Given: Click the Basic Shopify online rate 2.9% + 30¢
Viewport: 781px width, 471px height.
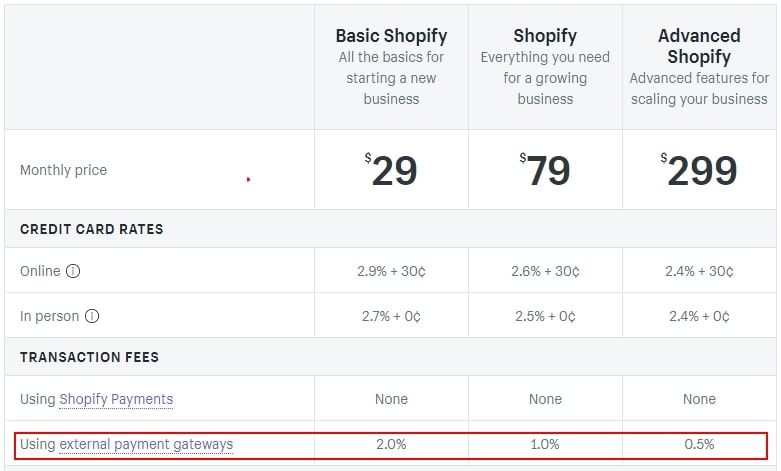Looking at the screenshot, I should point(391,271).
